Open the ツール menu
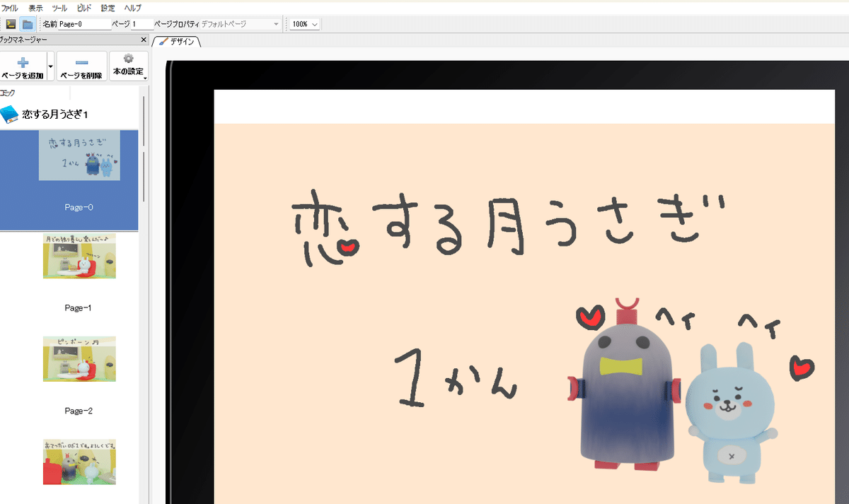849x504 pixels. point(60,8)
